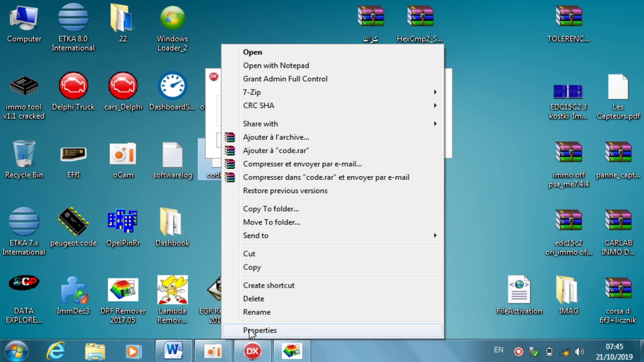Select the oCam desktop shortcut
Image resolution: width=644 pixels, height=362 pixels.
tap(123, 159)
